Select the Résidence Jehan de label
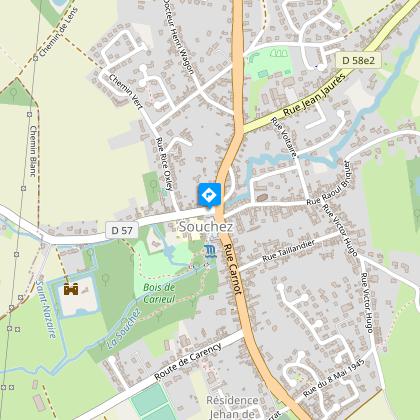Viewport: 420px width, 420px height. [x=232, y=407]
